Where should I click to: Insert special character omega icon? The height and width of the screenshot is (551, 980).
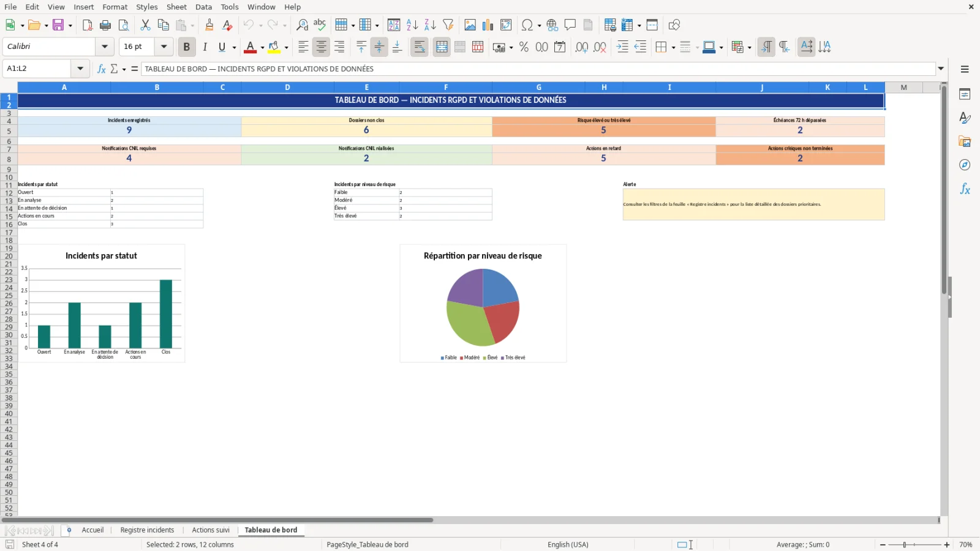click(527, 25)
